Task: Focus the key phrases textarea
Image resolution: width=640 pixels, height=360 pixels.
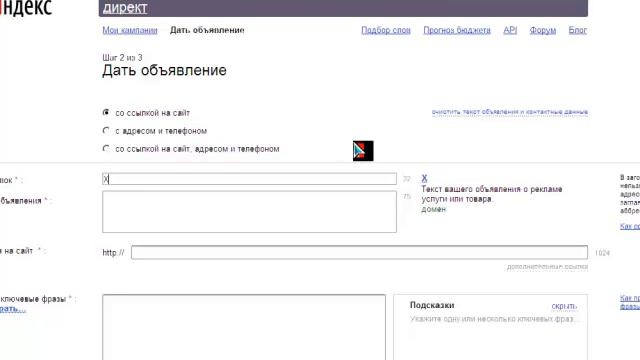Action: [x=244, y=327]
